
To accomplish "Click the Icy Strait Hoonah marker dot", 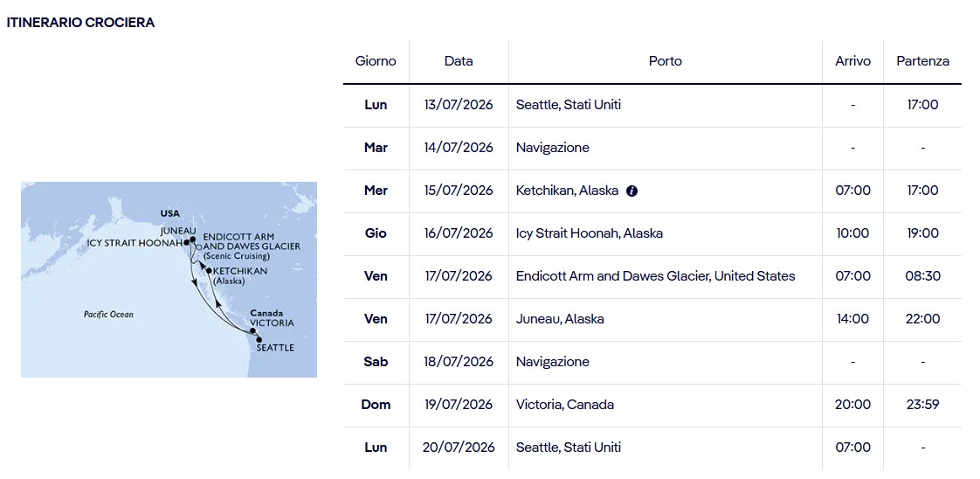I will click(x=186, y=242).
